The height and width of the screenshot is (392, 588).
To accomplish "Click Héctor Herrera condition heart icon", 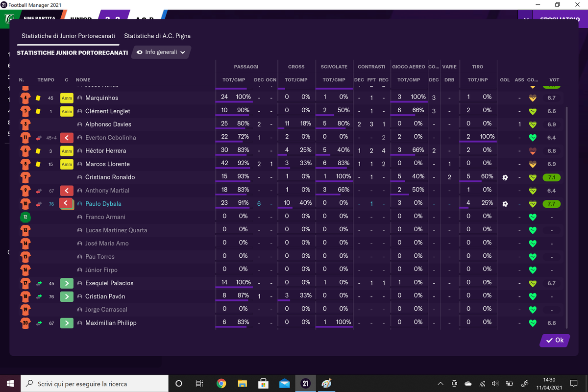I will [x=533, y=151].
